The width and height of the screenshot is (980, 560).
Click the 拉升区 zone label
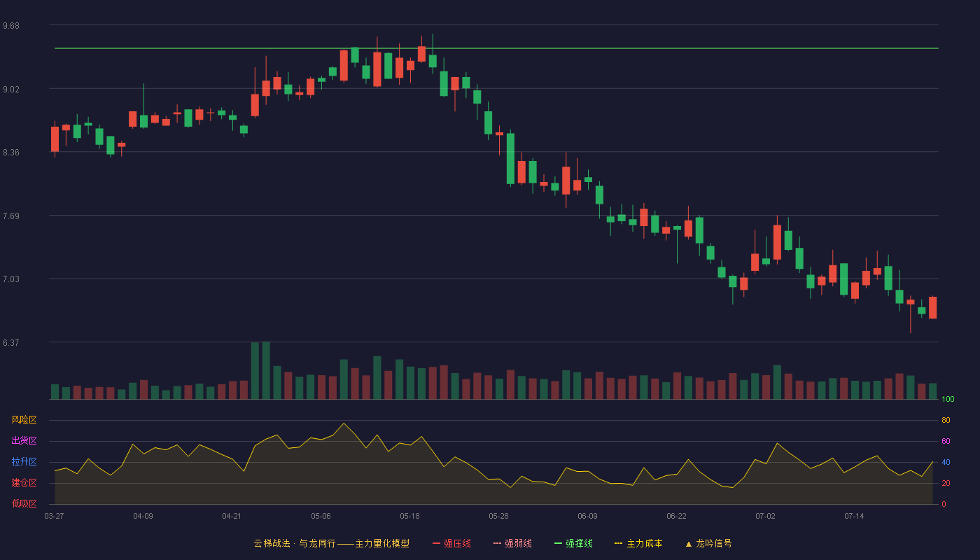tap(24, 462)
